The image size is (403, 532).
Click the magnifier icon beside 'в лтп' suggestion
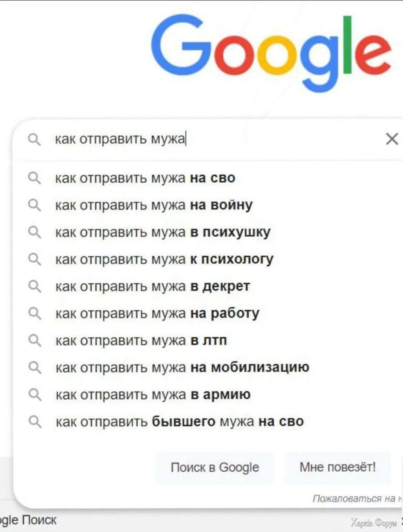pos(35,341)
